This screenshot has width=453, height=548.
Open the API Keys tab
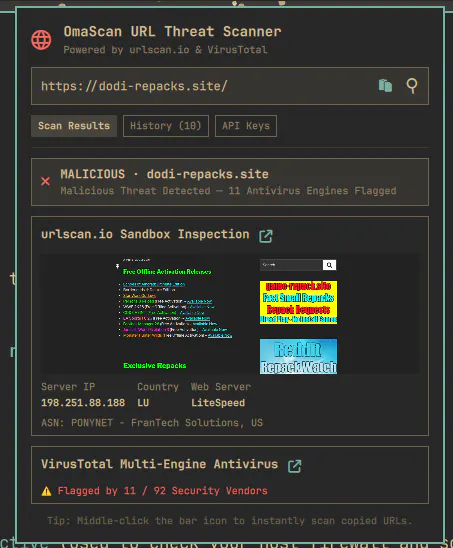pyautogui.click(x=246, y=126)
